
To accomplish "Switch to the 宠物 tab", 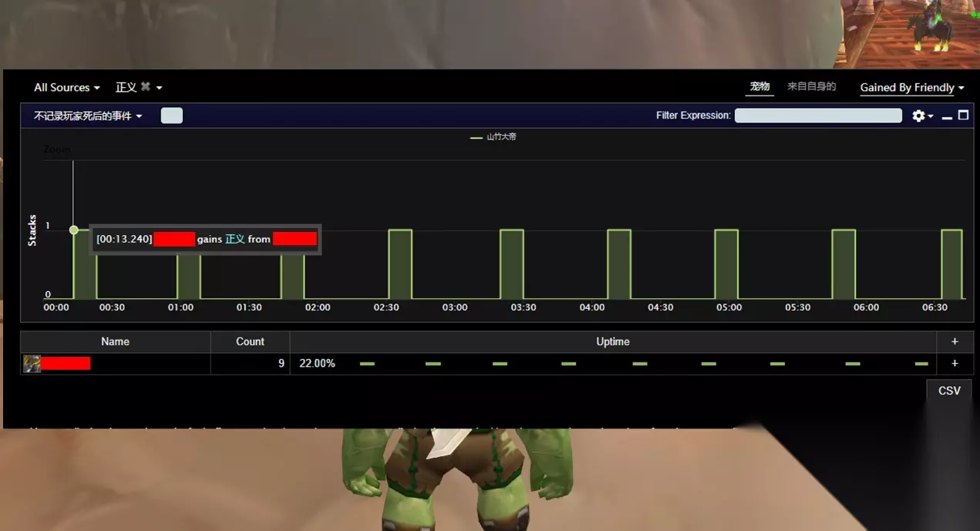I will (759, 87).
